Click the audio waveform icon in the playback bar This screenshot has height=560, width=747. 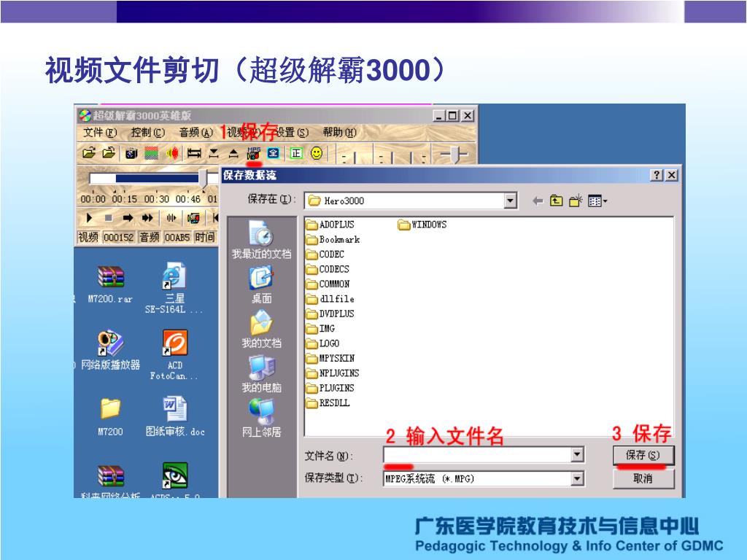tap(171, 218)
